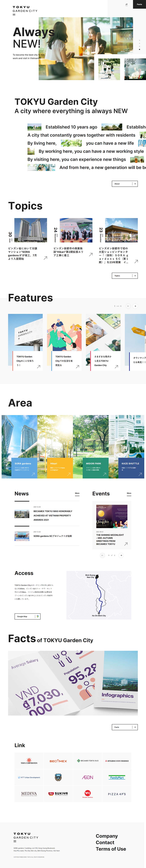Click the Binh Duong to Ho Chi Minh map
Viewport: 146px width, 868px height.
click(99, 595)
